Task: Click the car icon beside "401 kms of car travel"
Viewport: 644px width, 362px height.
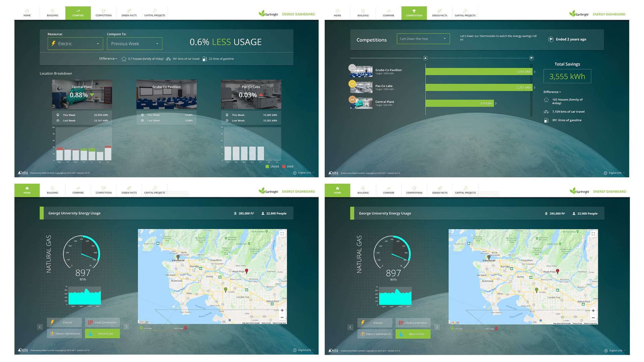Action: point(168,59)
